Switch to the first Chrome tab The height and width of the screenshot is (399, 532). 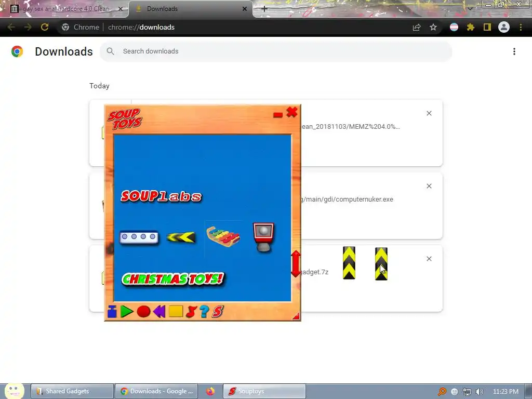click(x=64, y=9)
